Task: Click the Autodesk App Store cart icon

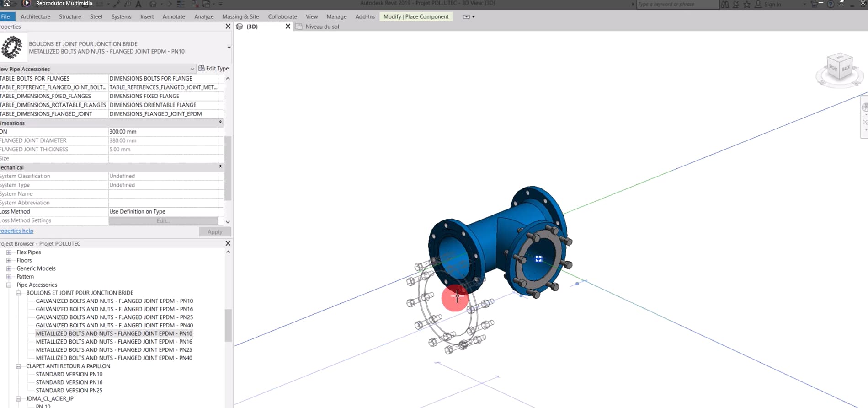Action: coord(814,4)
